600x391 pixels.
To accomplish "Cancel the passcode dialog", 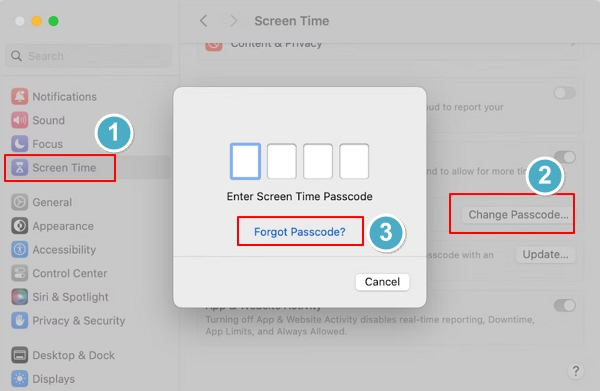I will coord(382,282).
